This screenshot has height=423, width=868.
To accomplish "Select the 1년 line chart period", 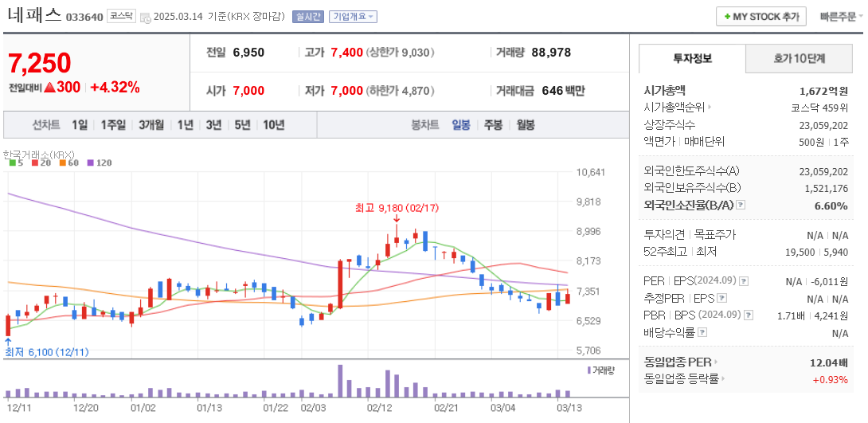I will (x=185, y=125).
